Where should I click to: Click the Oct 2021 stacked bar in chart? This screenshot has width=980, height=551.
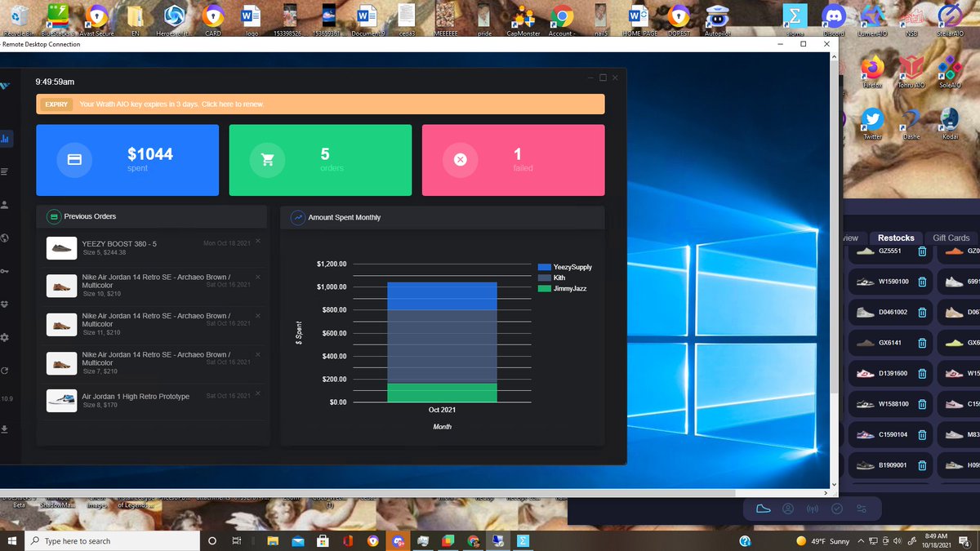tap(442, 342)
